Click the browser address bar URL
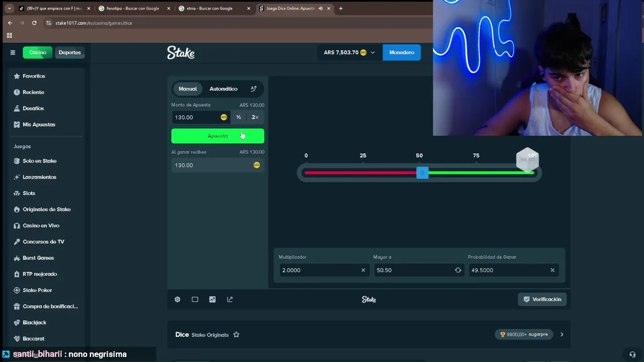This screenshot has width=644, height=362. coord(94,23)
